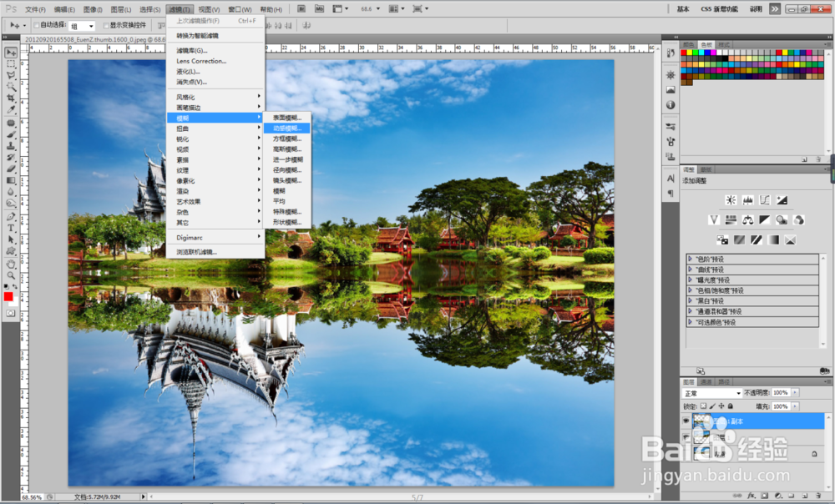Select the History Brush tool
This screenshot has height=504, width=835.
[11, 157]
